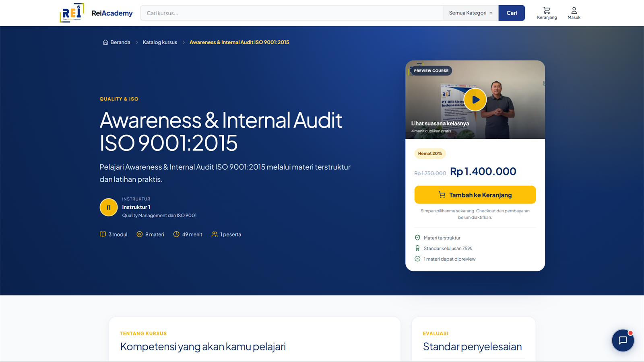Click the ReiAcademy brand name
Screen dimensions: 644x362
112,13
